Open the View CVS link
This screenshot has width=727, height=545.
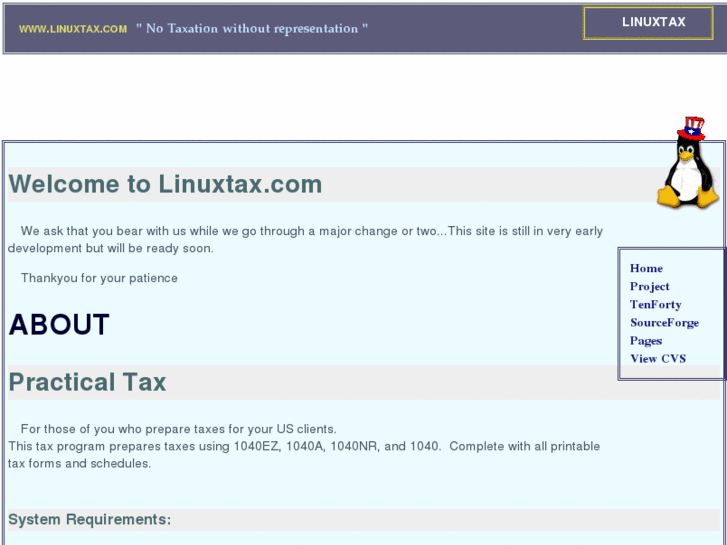coord(657,359)
